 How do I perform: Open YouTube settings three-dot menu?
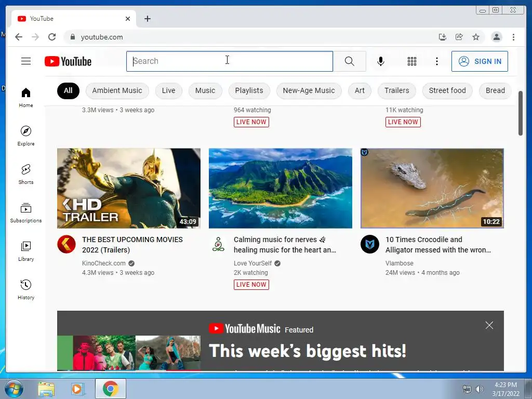tap(436, 61)
